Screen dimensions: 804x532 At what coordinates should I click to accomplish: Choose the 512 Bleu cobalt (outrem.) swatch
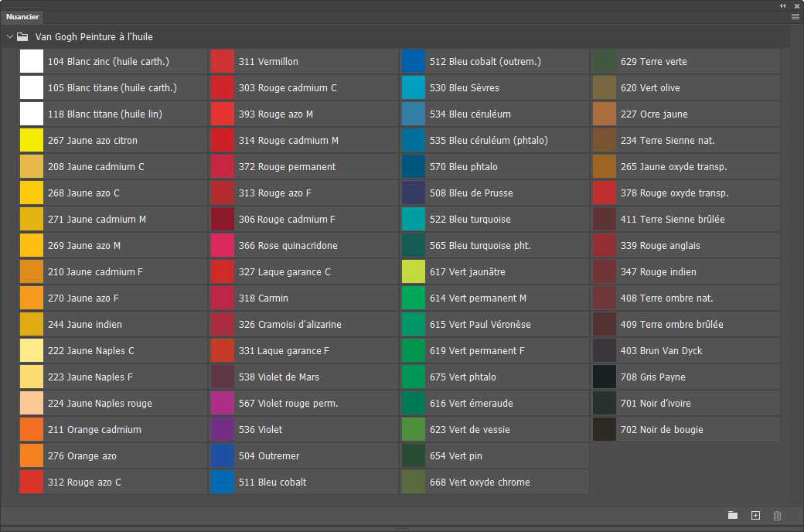(495, 62)
